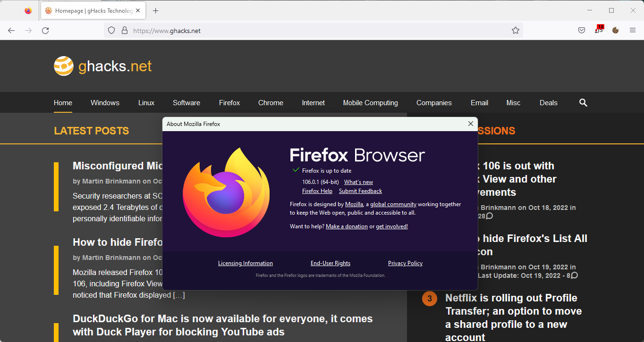Open the Chrome category

pyautogui.click(x=271, y=102)
